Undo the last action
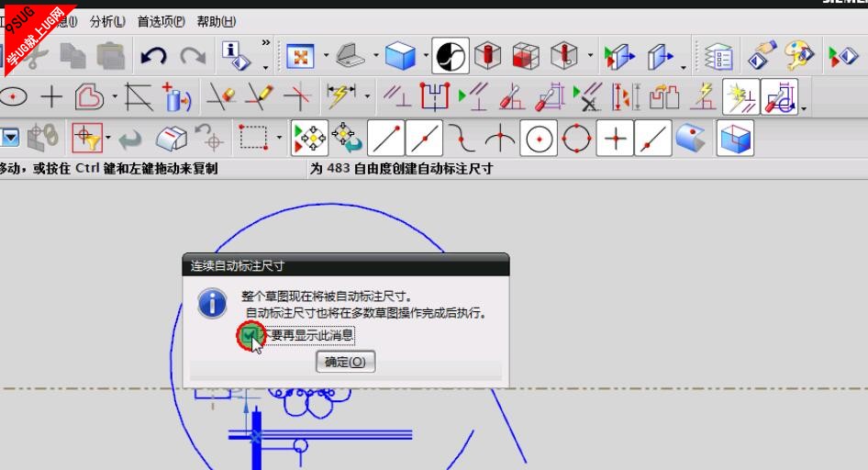This screenshot has height=470, width=868. [153, 56]
